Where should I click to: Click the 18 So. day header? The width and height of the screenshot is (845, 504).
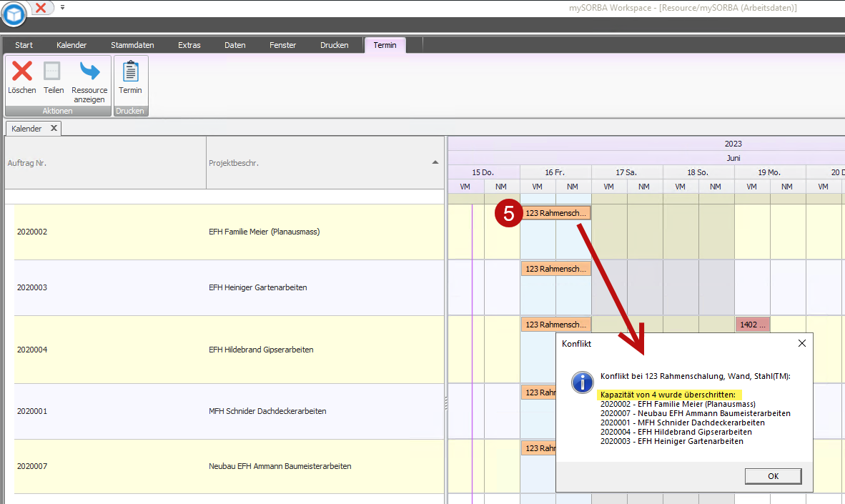[698, 172]
